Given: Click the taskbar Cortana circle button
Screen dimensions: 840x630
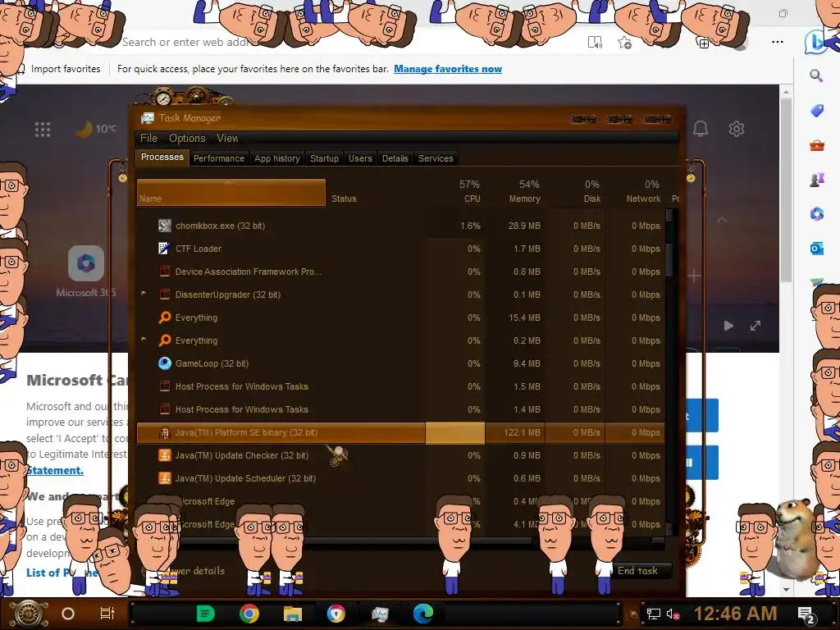Looking at the screenshot, I should (x=68, y=614).
